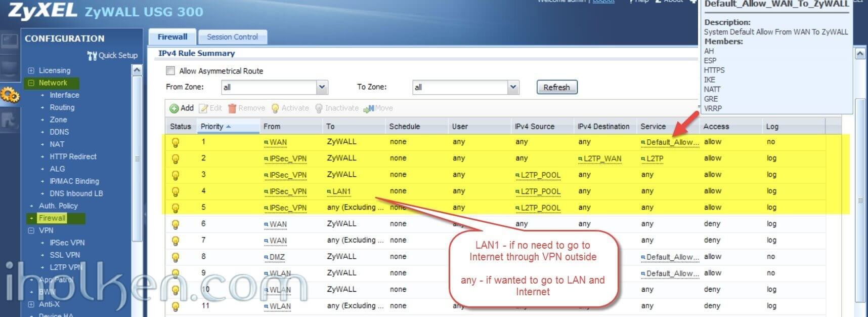This screenshot has height=317, width=868.
Task: Click the Inactivate lightbulb icon in toolbar
Action: tap(319, 108)
